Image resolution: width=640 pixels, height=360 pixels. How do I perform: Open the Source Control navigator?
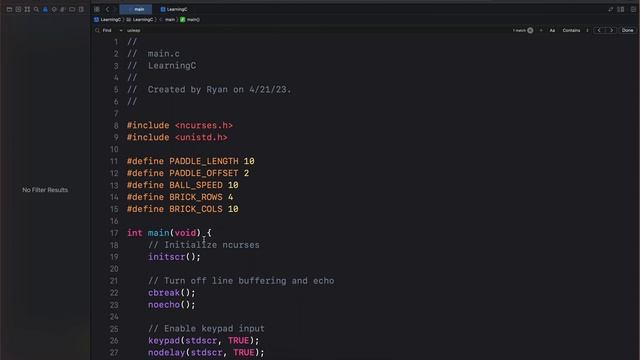(18, 9)
